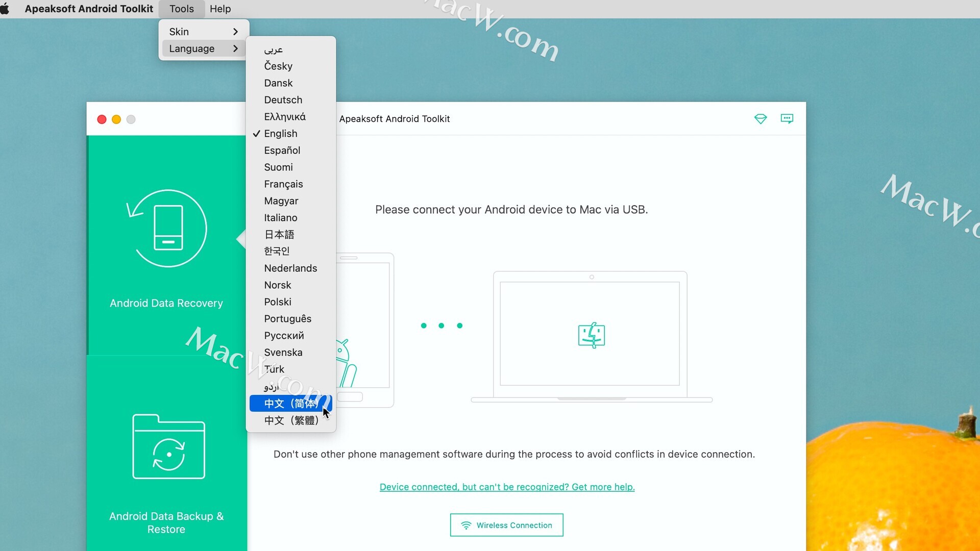Select Svenska language

291,353
